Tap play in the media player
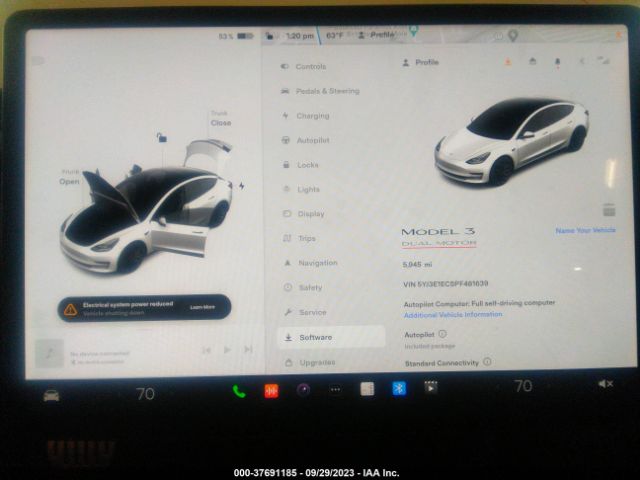 tap(228, 350)
